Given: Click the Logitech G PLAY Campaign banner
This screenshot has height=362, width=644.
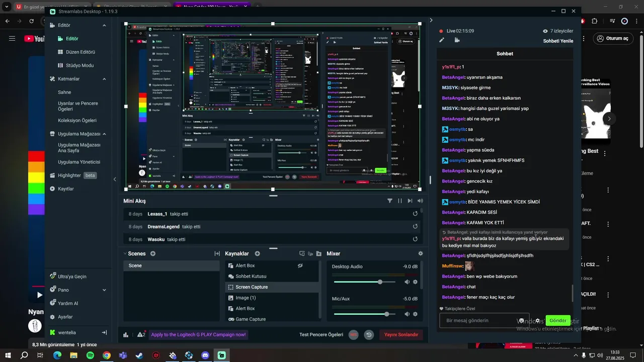Looking at the screenshot, I should pos(198,334).
